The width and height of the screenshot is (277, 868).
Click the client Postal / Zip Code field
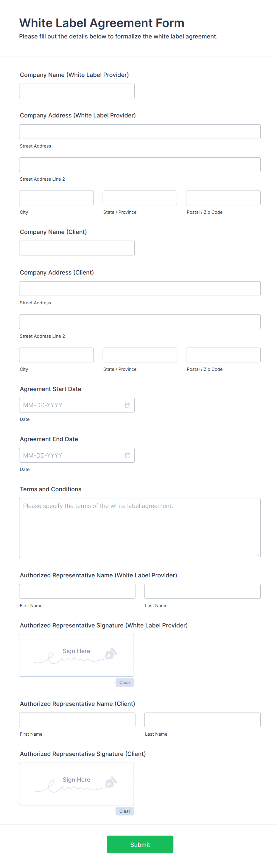(x=223, y=354)
